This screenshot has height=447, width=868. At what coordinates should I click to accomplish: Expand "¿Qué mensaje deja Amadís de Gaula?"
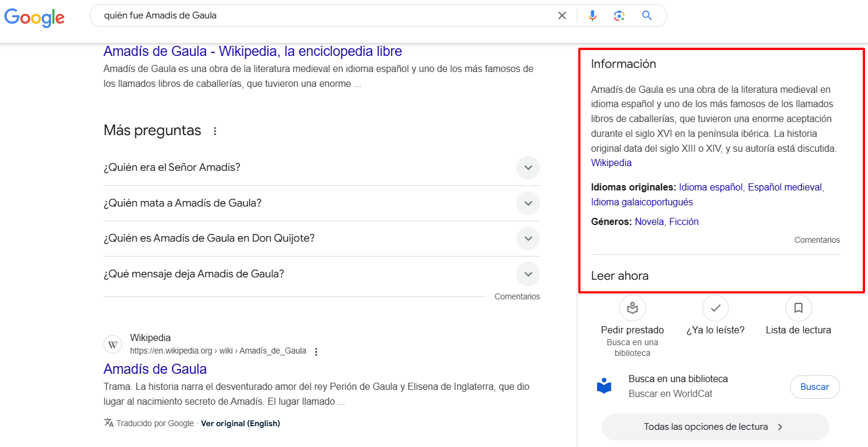tap(527, 274)
